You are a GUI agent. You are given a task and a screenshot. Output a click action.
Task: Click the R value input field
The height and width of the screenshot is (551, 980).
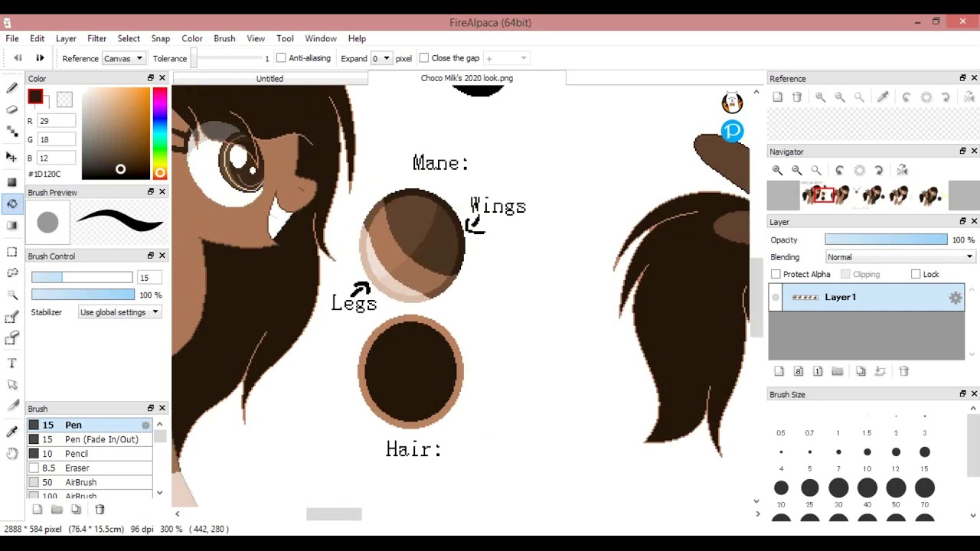[x=56, y=121]
